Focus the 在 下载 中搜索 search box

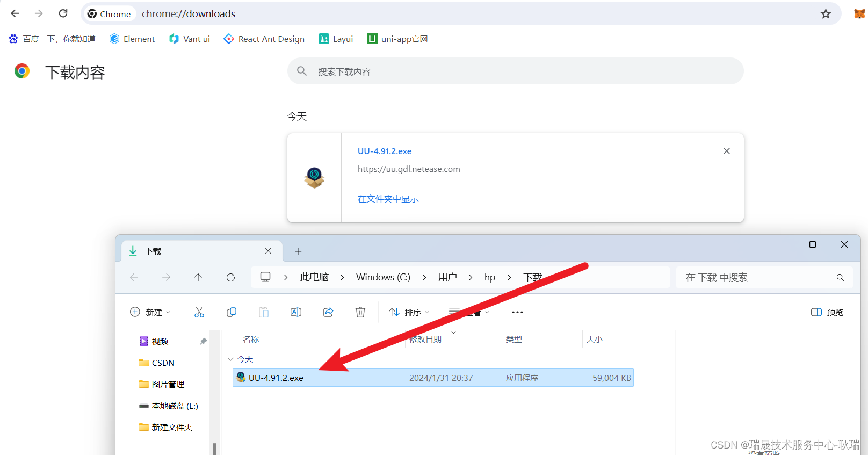pos(764,277)
